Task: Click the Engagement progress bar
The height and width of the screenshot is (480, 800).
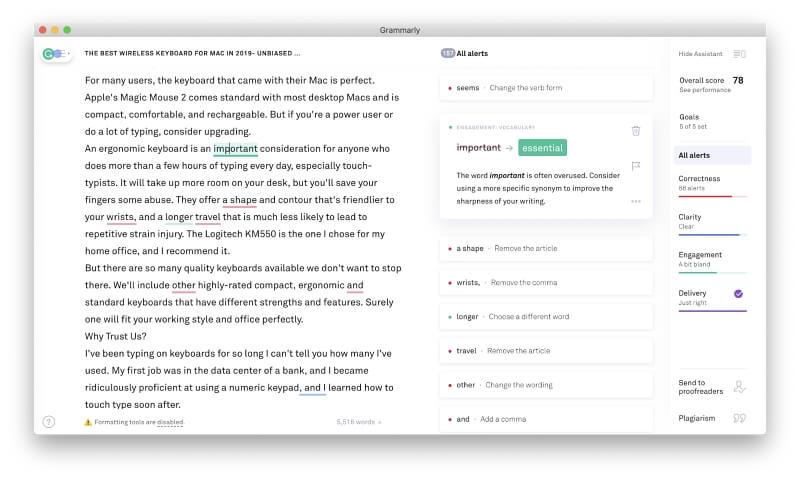Action: [x=712, y=273]
